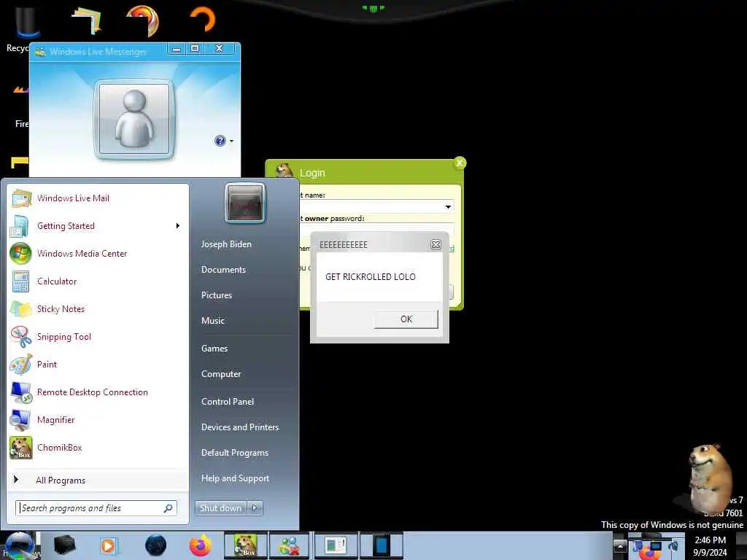Click the search magnifier icon in Start menu

[169, 508]
